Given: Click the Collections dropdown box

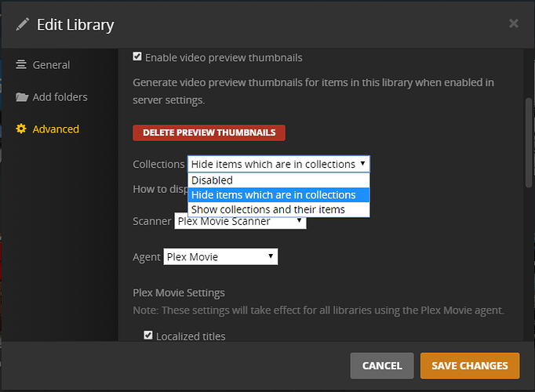Looking at the screenshot, I should (x=278, y=164).
